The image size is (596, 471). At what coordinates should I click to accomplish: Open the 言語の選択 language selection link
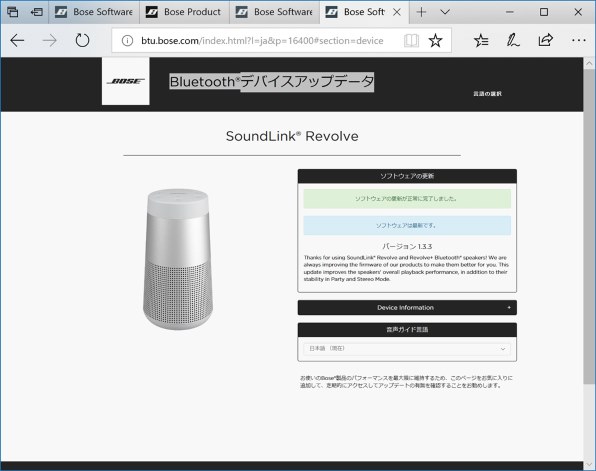[487, 94]
